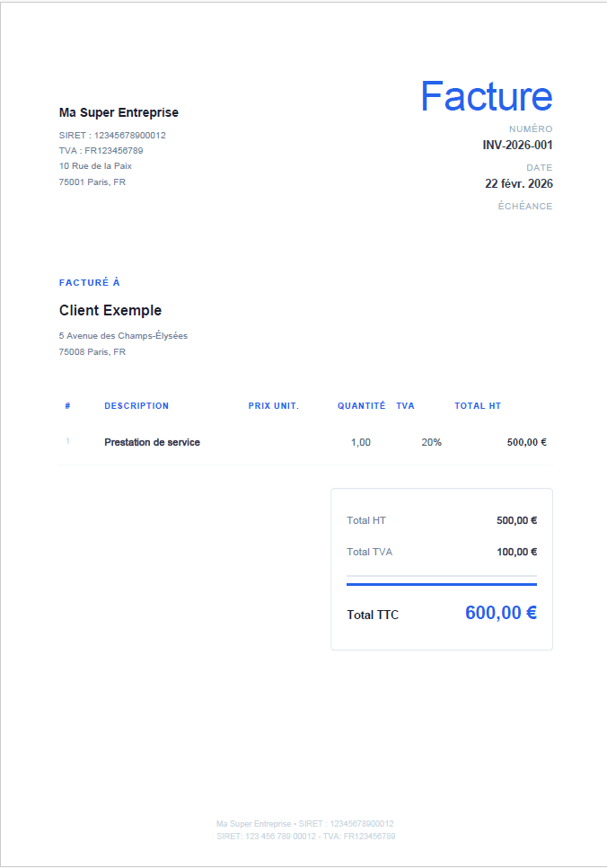Click the 20% TVA rate in row

pos(431,442)
